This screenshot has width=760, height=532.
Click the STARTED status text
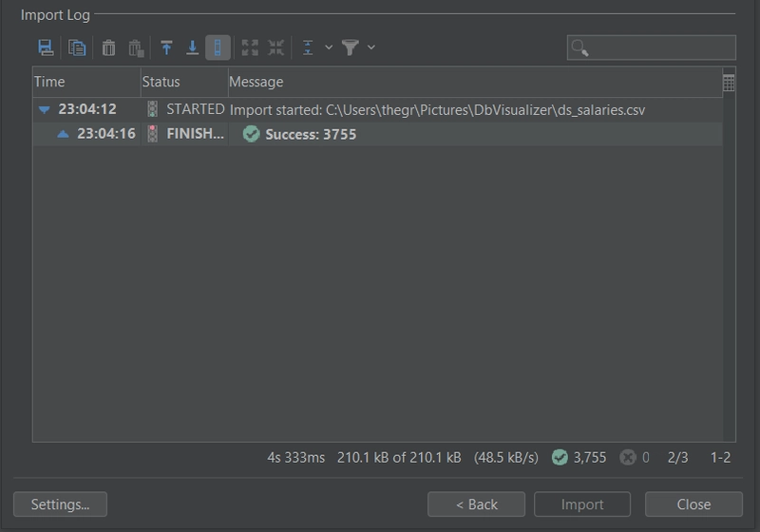(196, 109)
